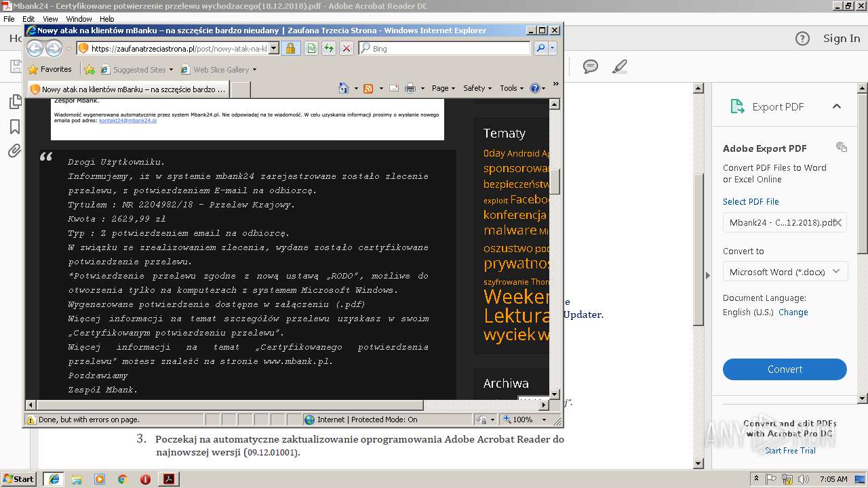Open Acrobat View menu
Image resolution: width=868 pixels, height=488 pixels.
pos(50,19)
